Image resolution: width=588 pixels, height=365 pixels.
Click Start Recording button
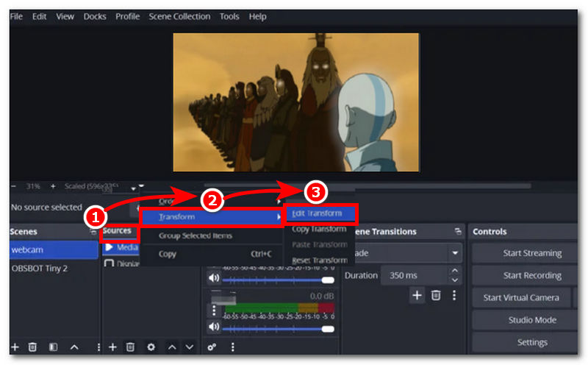coord(525,276)
